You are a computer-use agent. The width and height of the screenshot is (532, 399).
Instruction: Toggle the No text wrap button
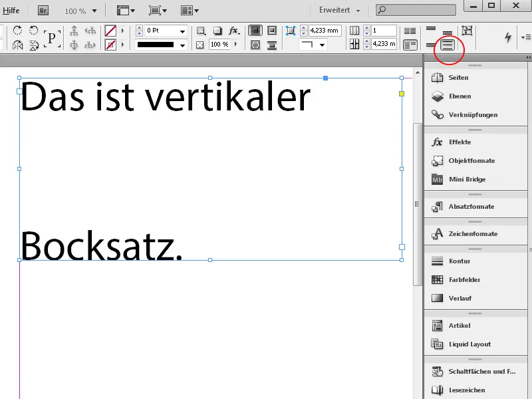[255, 31]
